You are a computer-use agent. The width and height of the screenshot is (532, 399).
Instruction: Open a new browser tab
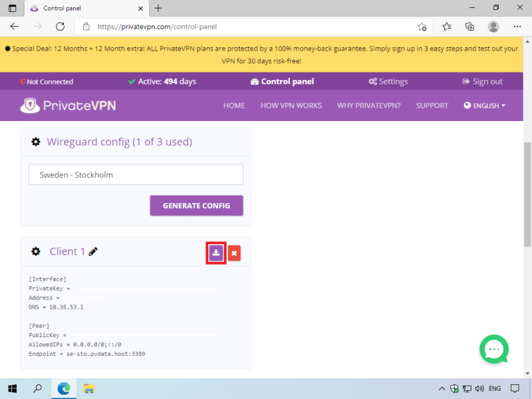tap(158, 8)
